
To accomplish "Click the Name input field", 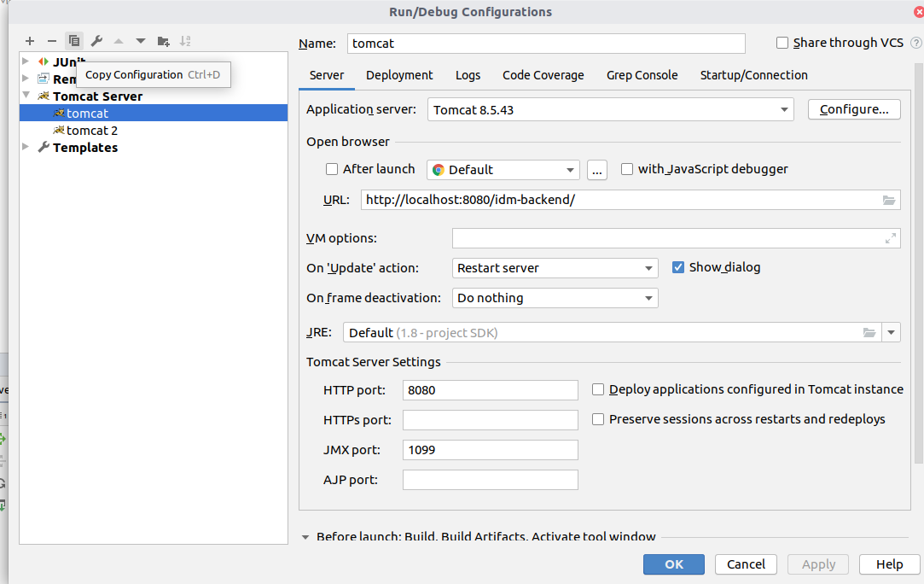I will [x=546, y=43].
